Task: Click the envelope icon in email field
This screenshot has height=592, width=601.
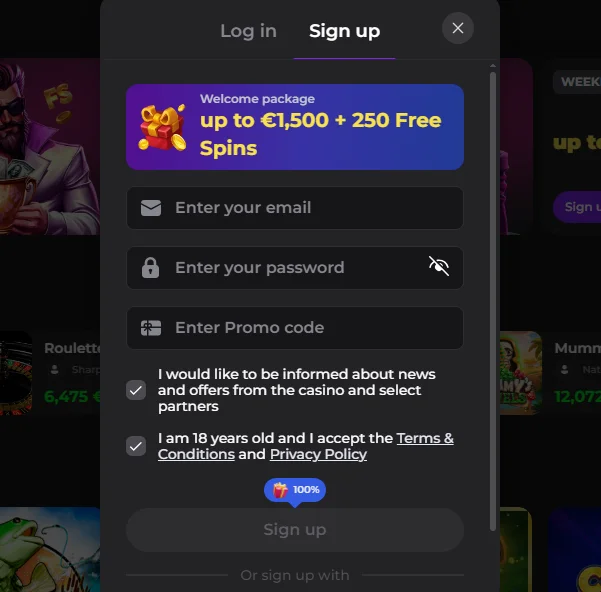Action: (151, 208)
